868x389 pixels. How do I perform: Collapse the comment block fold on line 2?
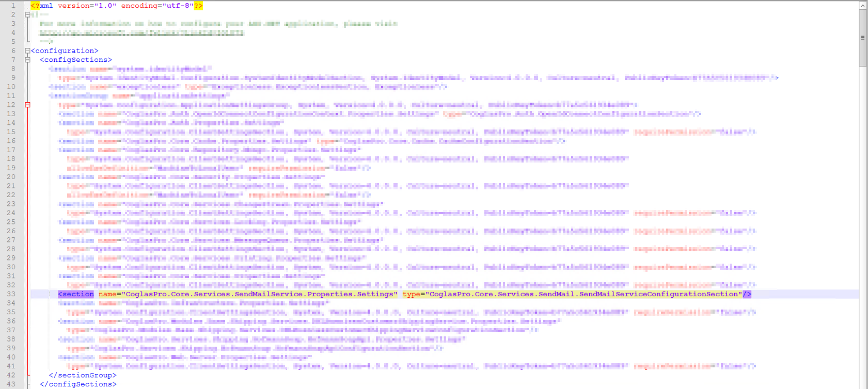pyautogui.click(x=27, y=14)
